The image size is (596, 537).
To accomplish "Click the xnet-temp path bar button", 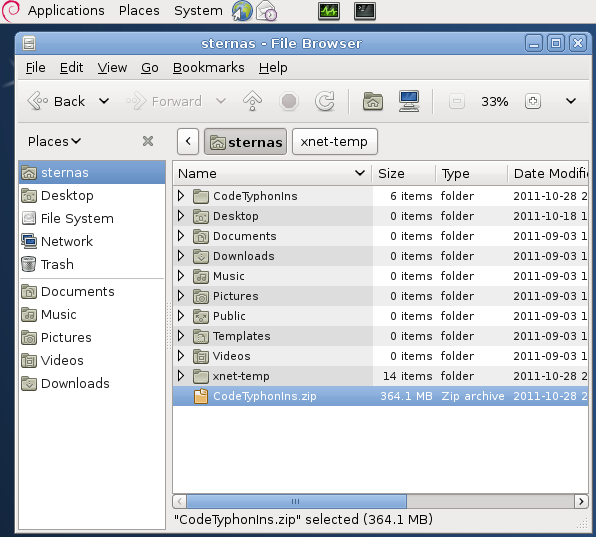I will click(334, 142).
